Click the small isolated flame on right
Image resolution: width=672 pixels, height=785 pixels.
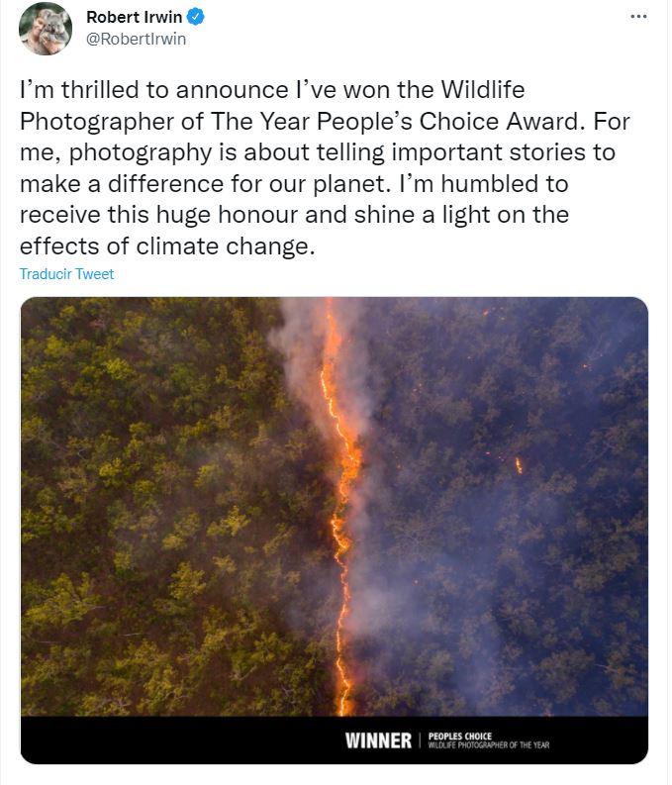[519, 463]
